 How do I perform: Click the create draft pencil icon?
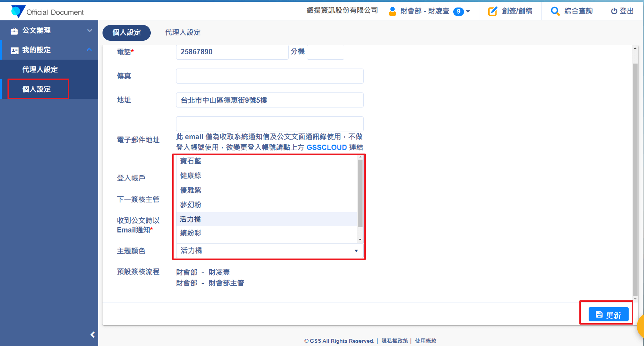[493, 11]
